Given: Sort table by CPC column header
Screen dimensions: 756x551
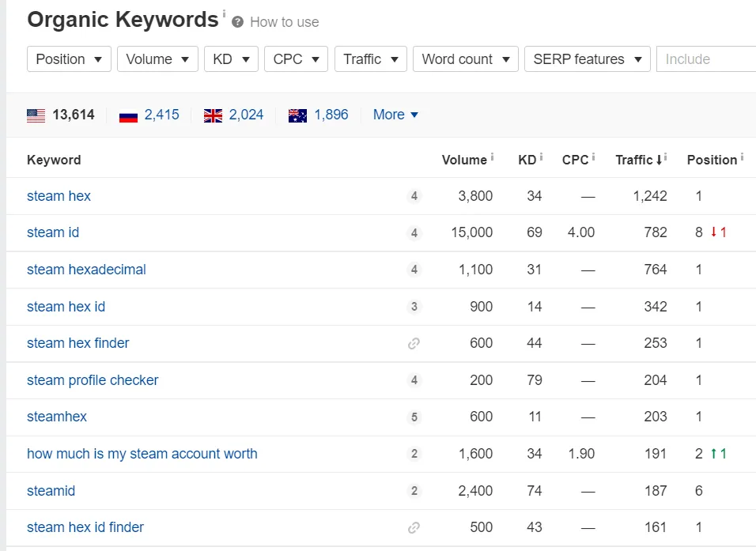Looking at the screenshot, I should (x=575, y=160).
